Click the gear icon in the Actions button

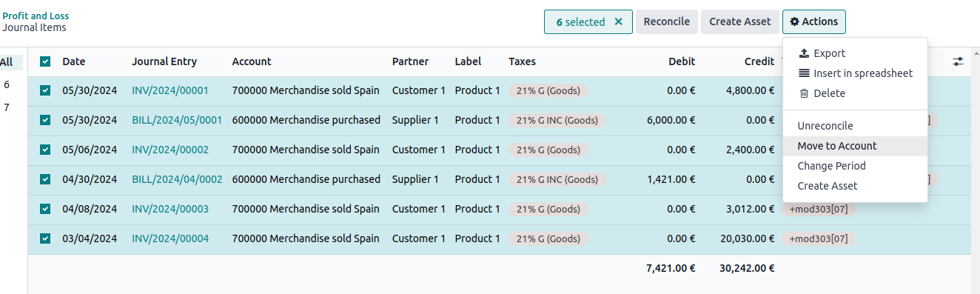point(794,22)
